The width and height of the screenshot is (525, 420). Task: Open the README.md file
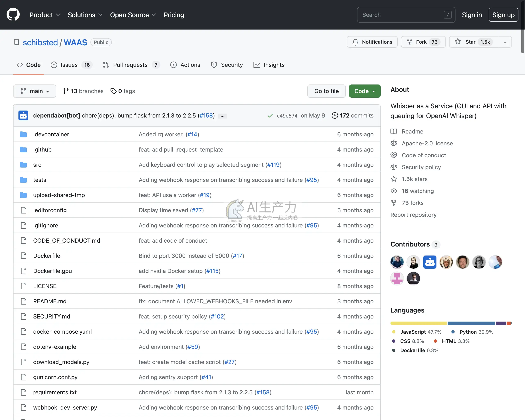[x=50, y=301]
